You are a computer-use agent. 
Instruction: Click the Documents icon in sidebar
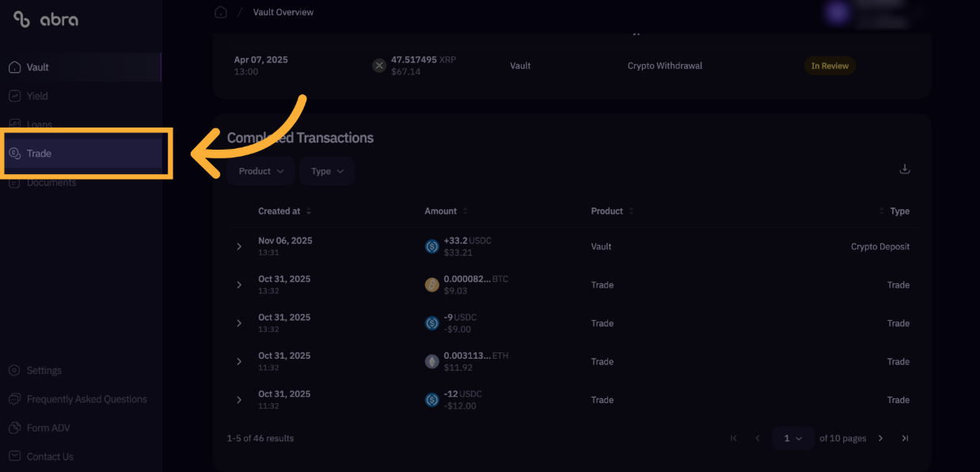14,182
